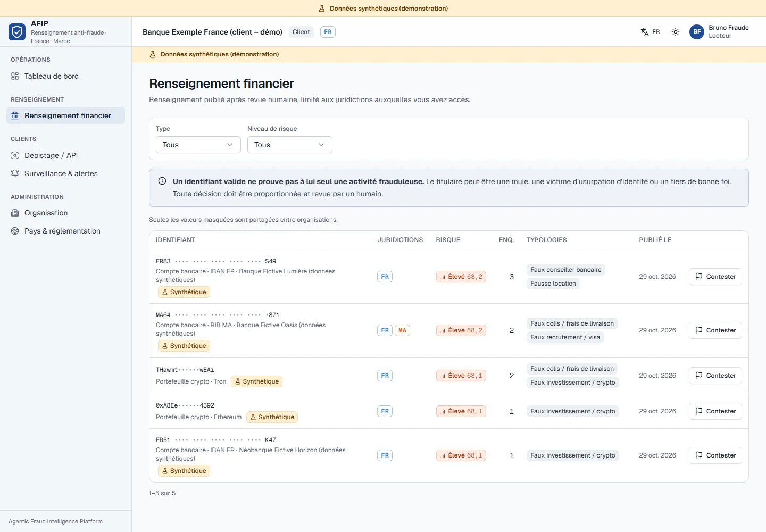
Task: Open Dépistage / API page
Action: 66,155
